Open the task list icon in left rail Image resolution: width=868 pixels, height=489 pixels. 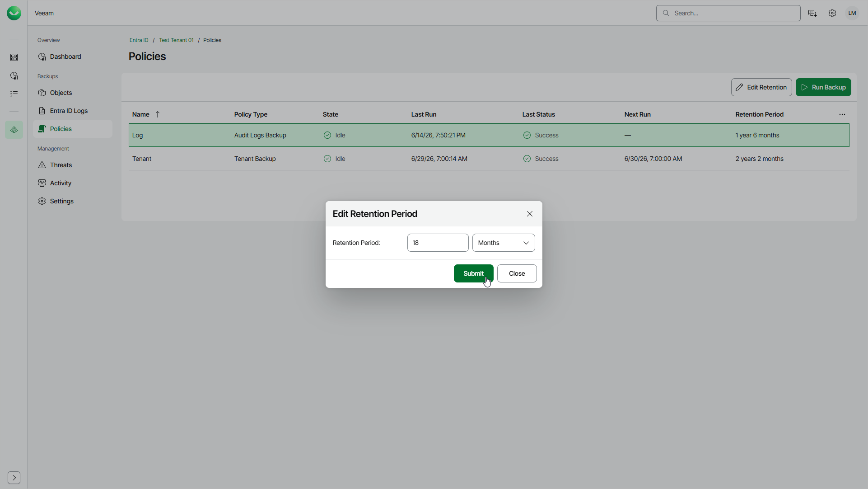(14, 94)
